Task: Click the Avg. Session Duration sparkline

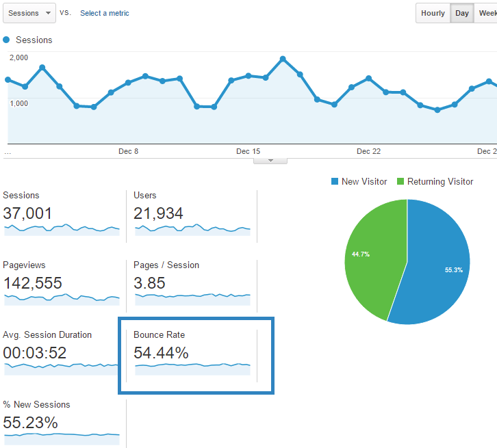Action: (62, 367)
